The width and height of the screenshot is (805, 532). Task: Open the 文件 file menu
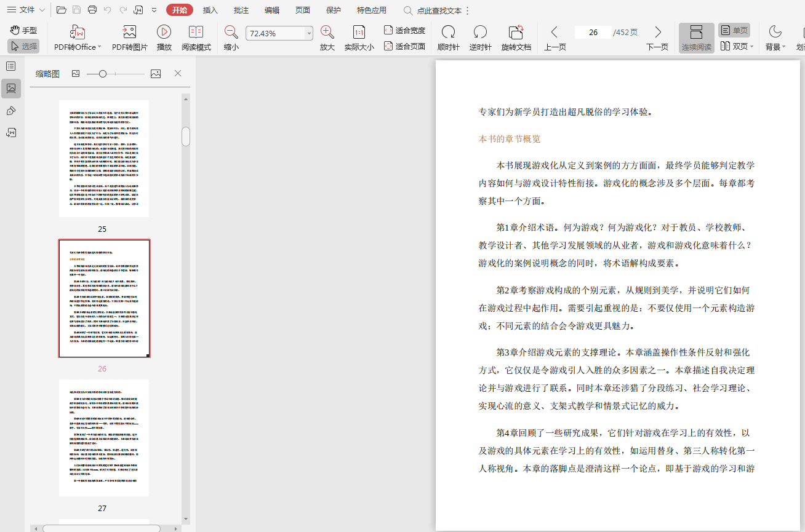pos(27,10)
